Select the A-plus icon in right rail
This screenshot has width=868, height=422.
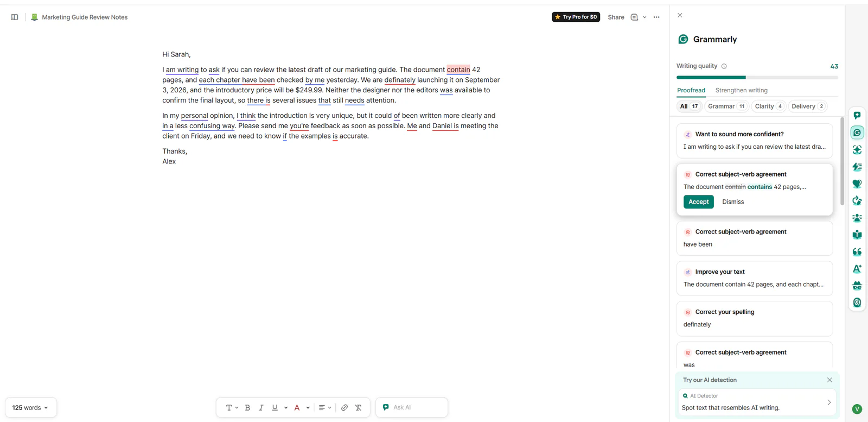point(857,269)
